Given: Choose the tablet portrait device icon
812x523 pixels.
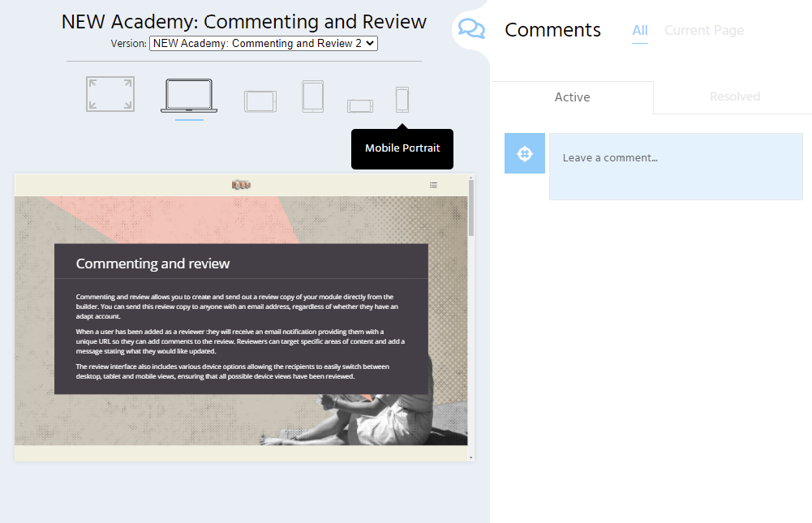Looking at the screenshot, I should click(x=313, y=96).
